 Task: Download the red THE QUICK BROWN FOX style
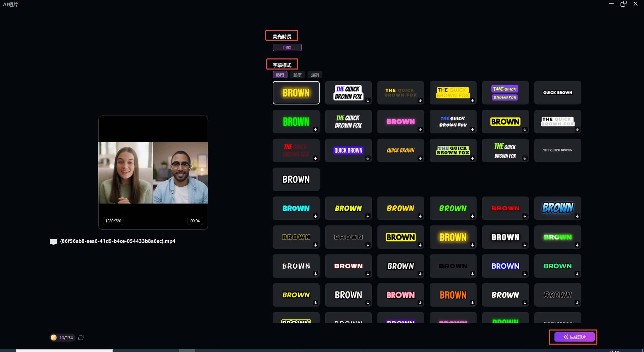coord(315,158)
